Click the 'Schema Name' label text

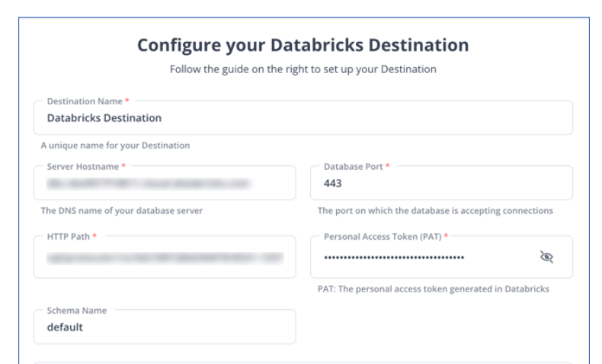pyautogui.click(x=77, y=311)
